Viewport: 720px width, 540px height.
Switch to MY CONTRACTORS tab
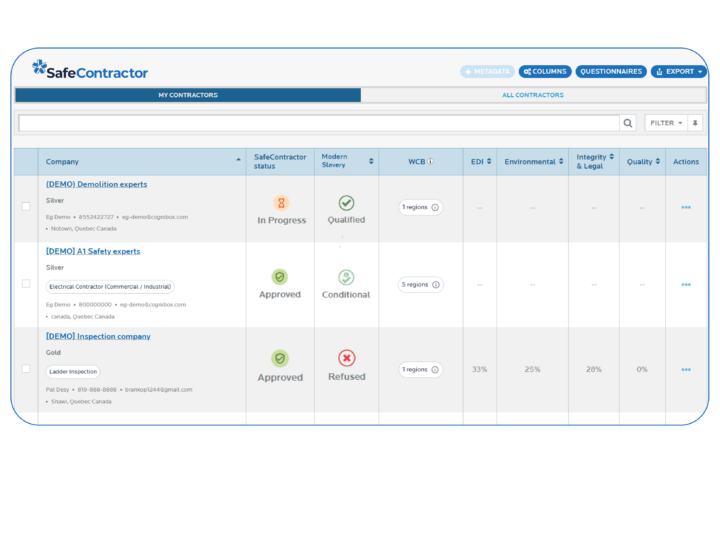click(x=188, y=95)
